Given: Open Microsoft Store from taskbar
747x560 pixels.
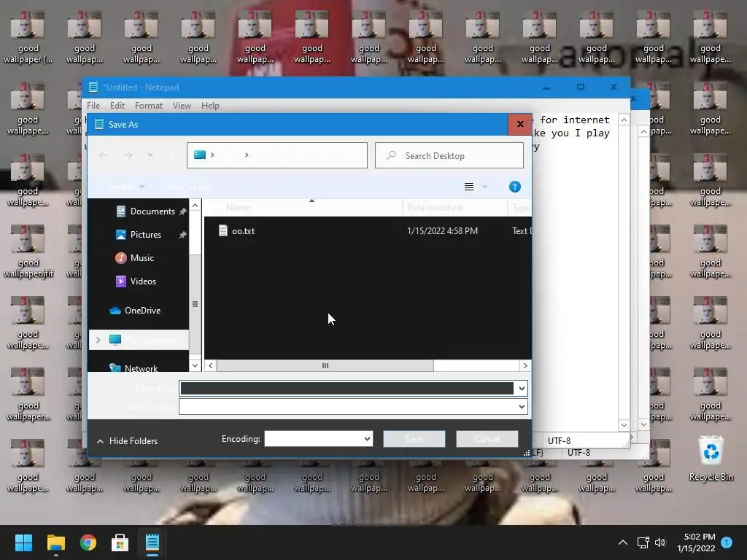Looking at the screenshot, I should point(120,542).
